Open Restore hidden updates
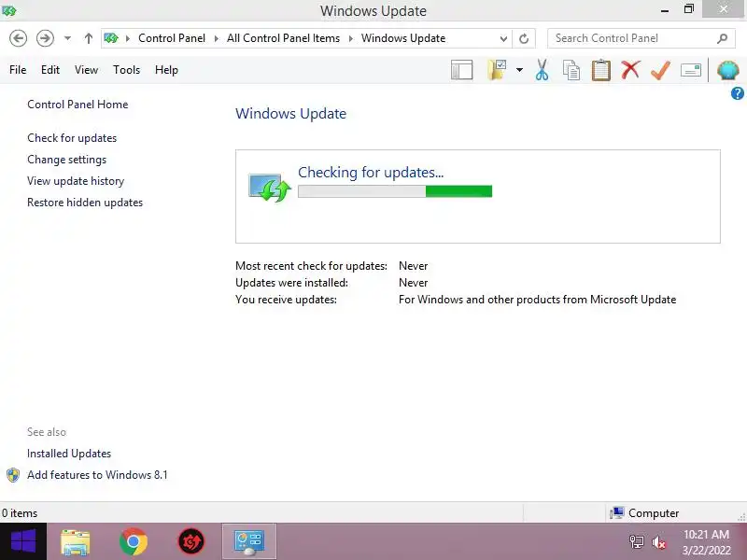747x560 pixels. [x=85, y=202]
